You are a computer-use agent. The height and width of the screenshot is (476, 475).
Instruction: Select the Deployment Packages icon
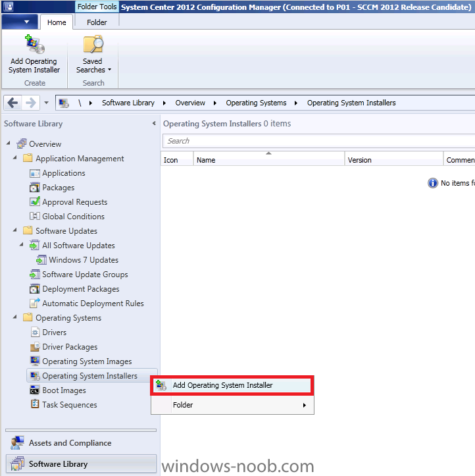click(35, 289)
